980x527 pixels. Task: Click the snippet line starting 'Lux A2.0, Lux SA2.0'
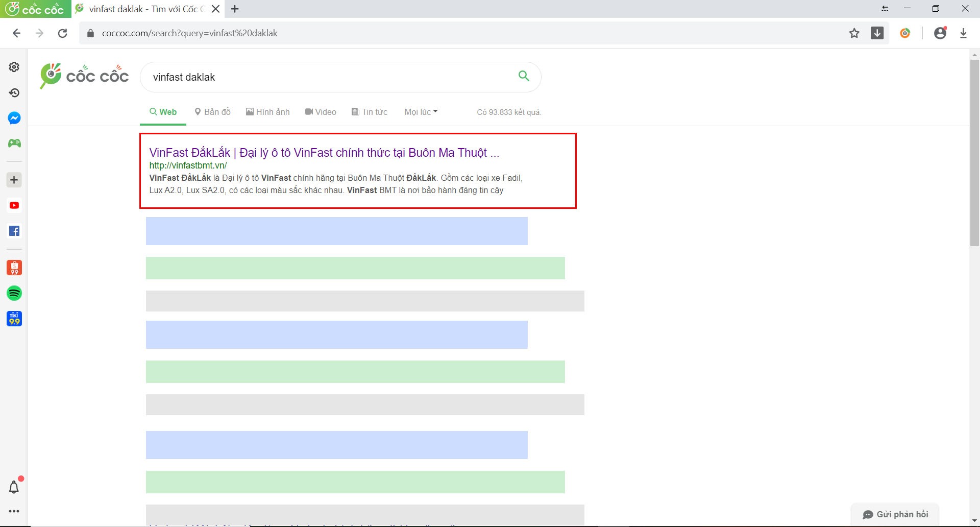326,190
